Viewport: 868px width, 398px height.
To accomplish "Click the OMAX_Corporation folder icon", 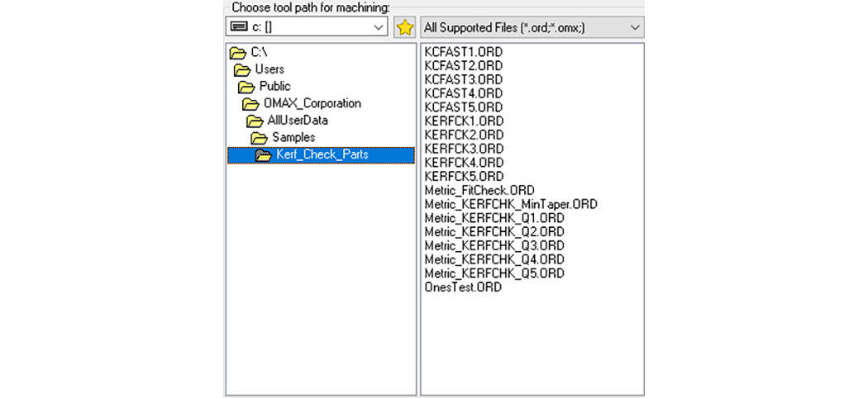I will pos(250,104).
